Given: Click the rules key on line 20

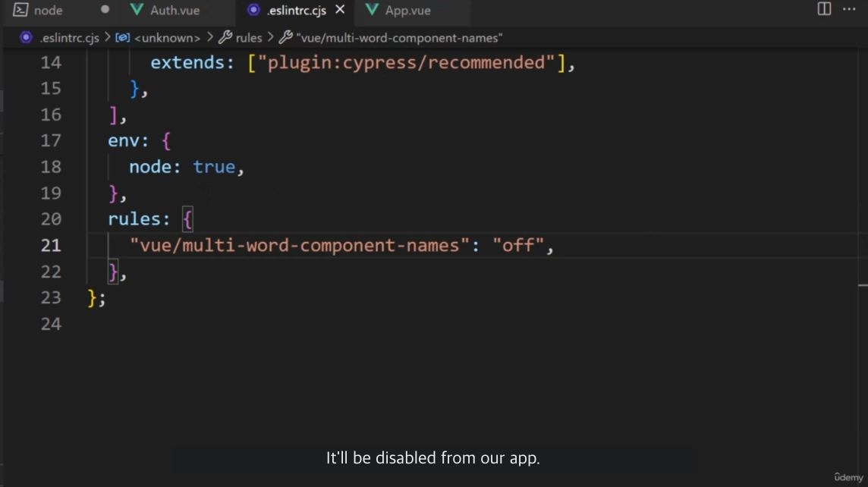Looking at the screenshot, I should point(134,219).
